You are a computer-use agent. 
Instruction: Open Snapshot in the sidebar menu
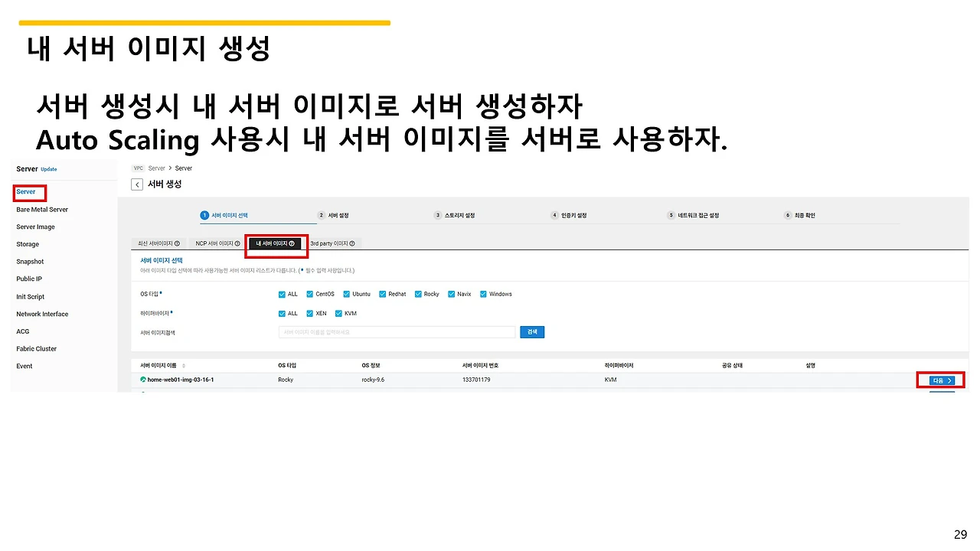(29, 261)
